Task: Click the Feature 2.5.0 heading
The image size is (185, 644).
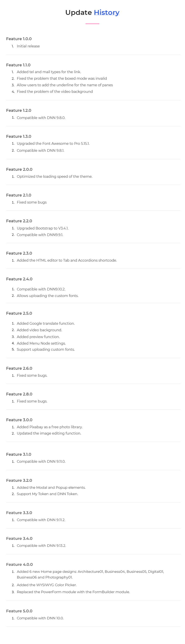Action: 19,313
